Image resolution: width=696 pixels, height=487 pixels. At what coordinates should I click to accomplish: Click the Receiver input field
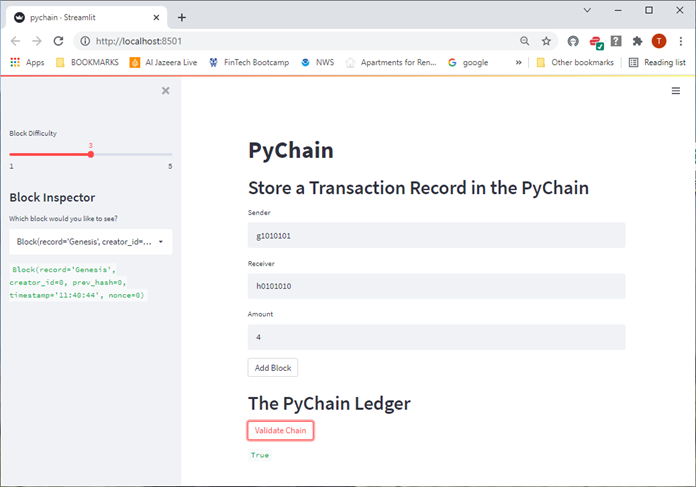pyautogui.click(x=436, y=286)
